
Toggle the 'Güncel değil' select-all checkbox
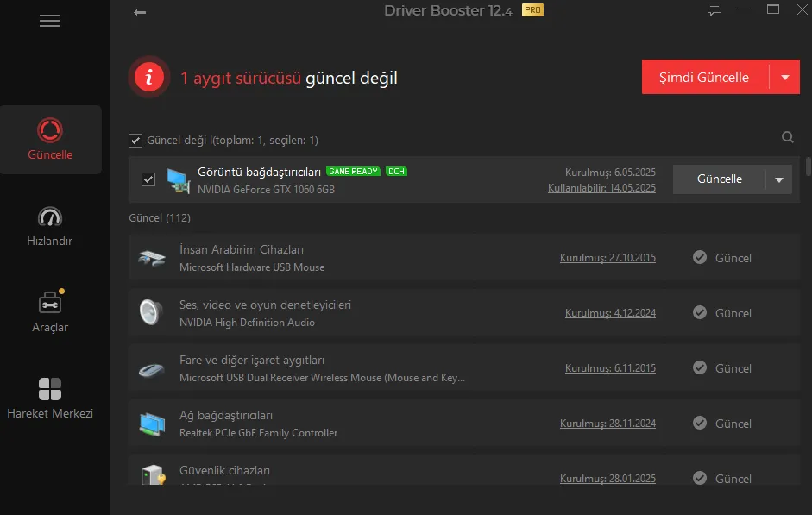pos(135,141)
